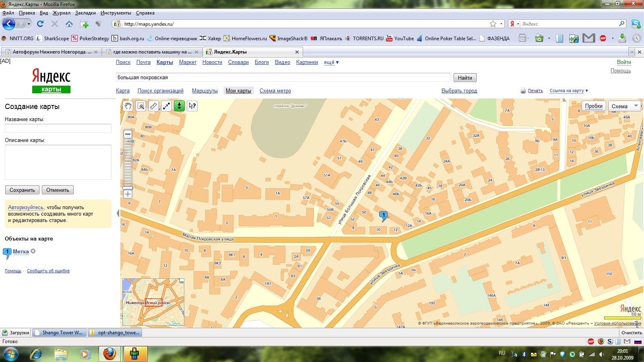Image resolution: width=644 pixels, height=362 pixels.
Task: Select the ruler distance tool
Action: point(153,106)
